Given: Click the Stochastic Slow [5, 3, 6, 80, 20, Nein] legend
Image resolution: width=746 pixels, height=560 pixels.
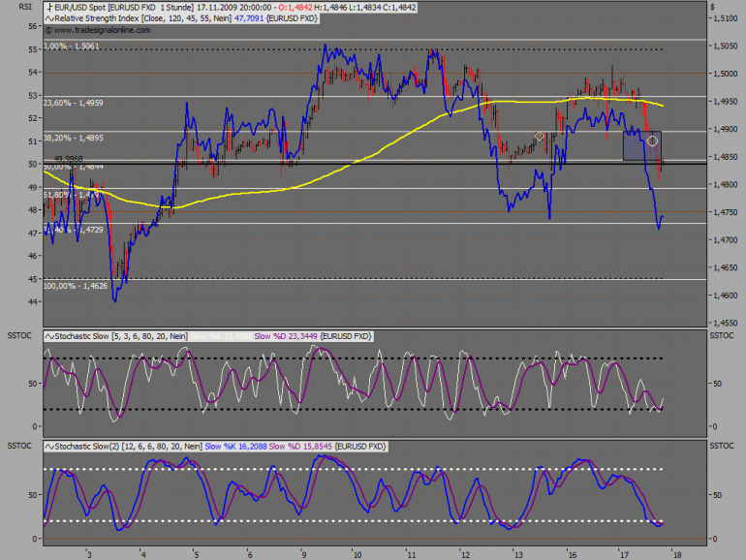Looking at the screenshot, I should 121,336.
